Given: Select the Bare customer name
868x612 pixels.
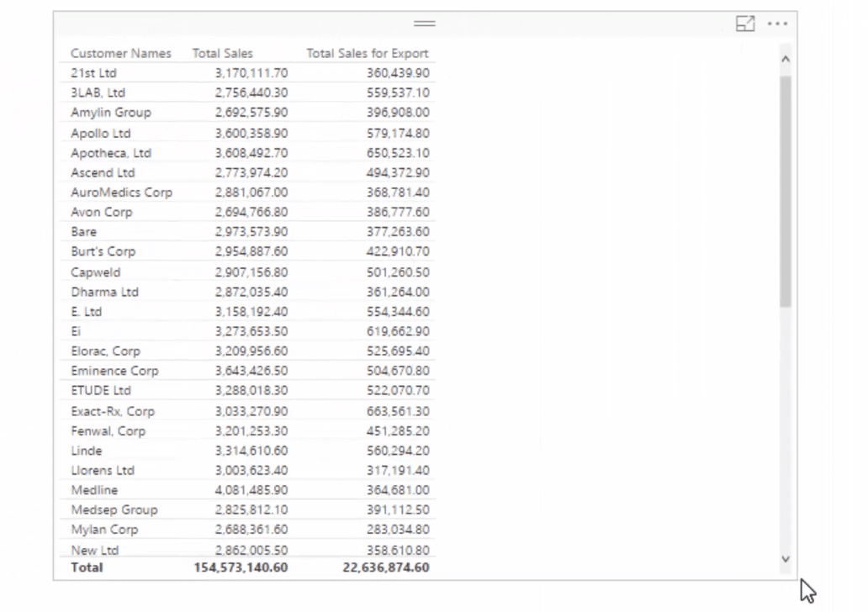Looking at the screenshot, I should [x=83, y=232].
